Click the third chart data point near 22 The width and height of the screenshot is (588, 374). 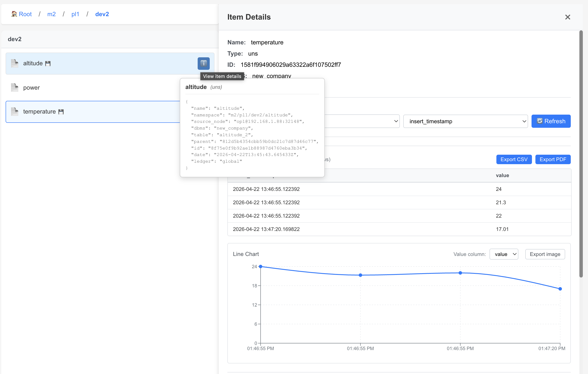tap(460, 273)
